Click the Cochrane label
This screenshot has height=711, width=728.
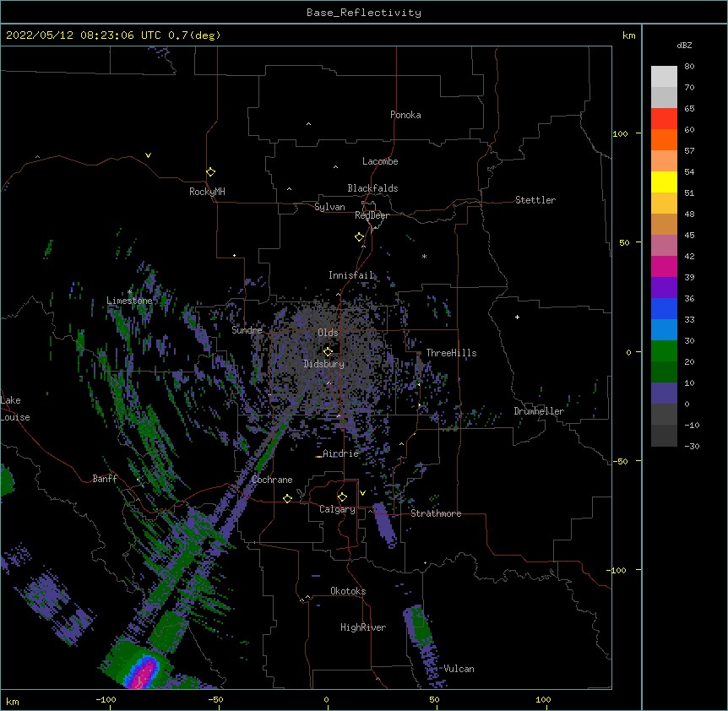272,480
